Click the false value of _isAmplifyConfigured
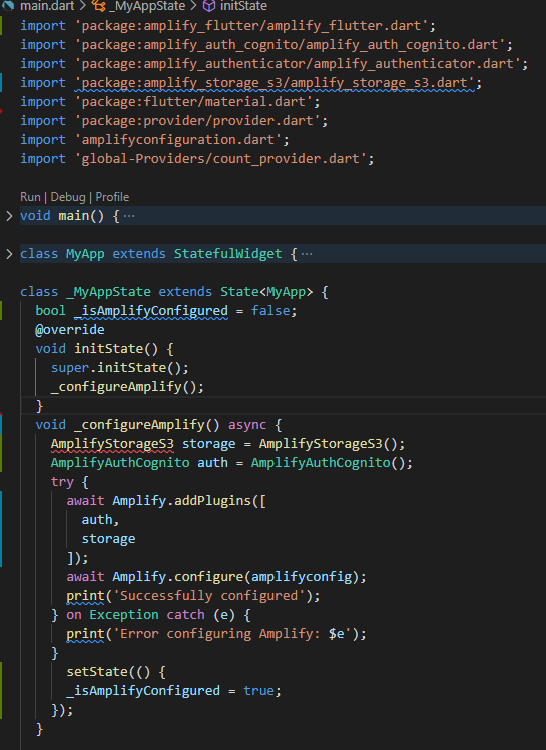The height and width of the screenshot is (750, 546). [x=270, y=311]
